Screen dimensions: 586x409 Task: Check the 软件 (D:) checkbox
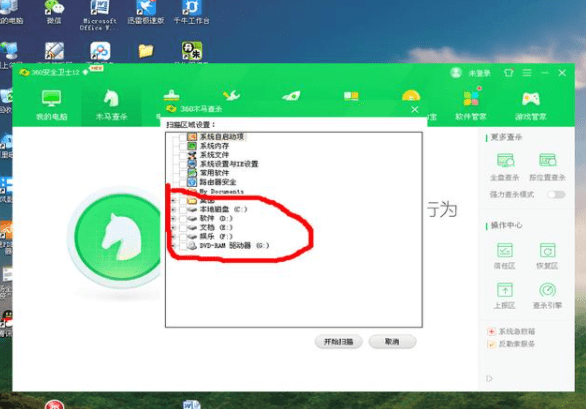(x=183, y=218)
